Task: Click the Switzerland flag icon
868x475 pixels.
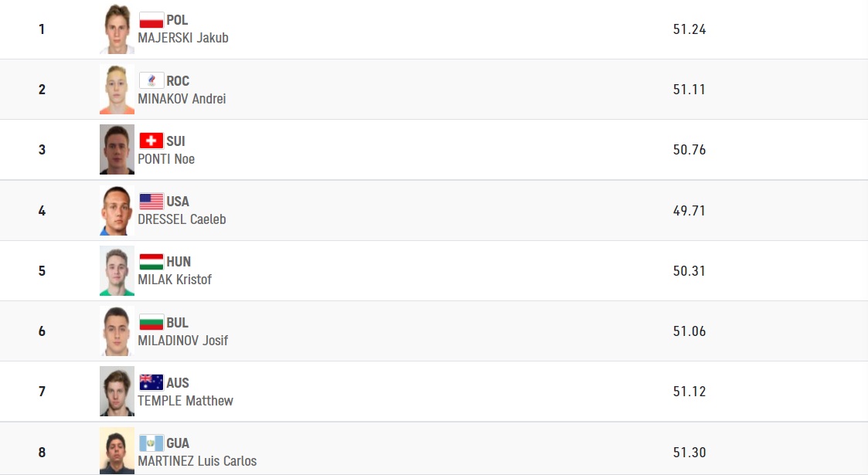Action: tap(151, 141)
